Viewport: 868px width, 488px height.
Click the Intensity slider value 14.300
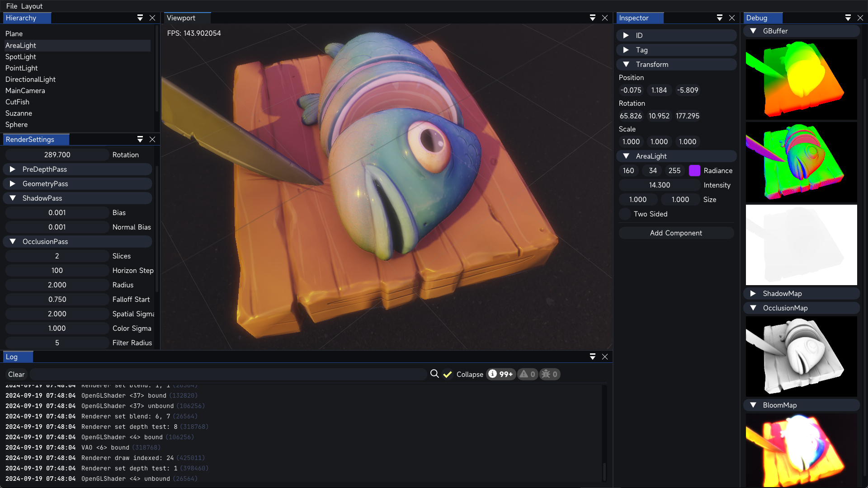[660, 185]
